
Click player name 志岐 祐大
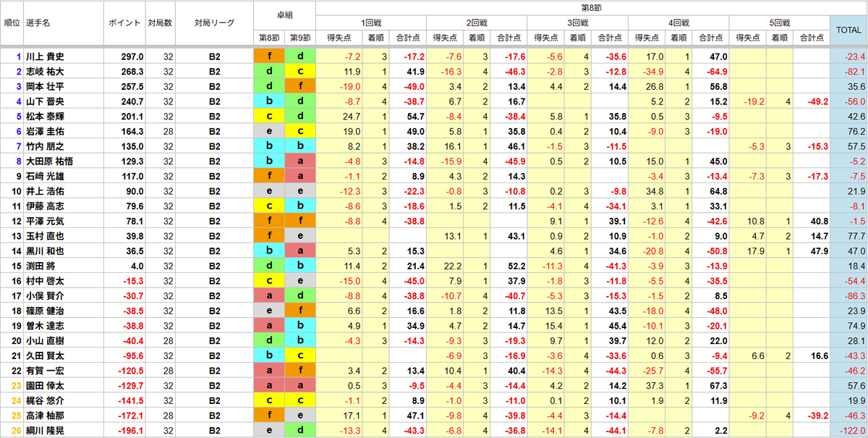tap(45, 72)
